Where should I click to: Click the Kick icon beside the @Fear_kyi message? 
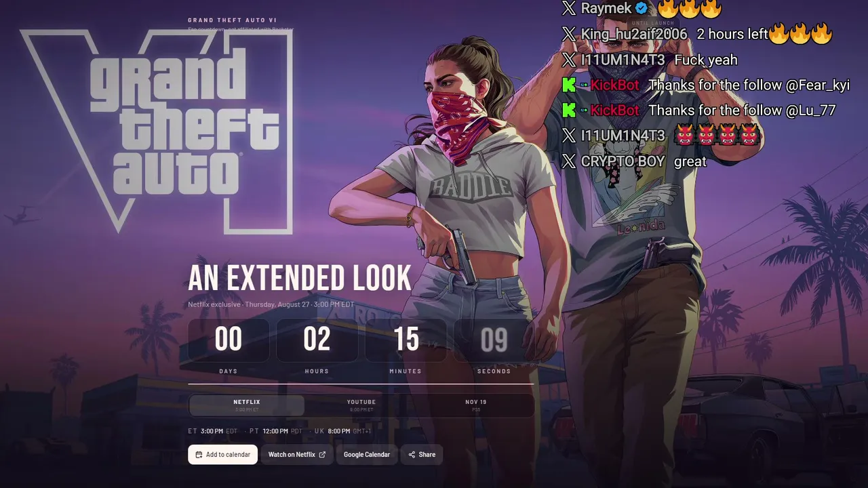[x=569, y=85]
